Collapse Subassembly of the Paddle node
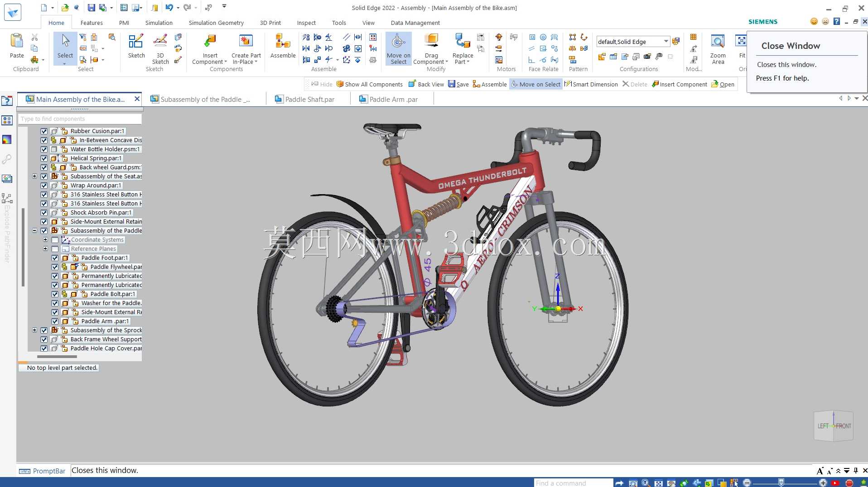The image size is (868, 487). pyautogui.click(x=34, y=230)
